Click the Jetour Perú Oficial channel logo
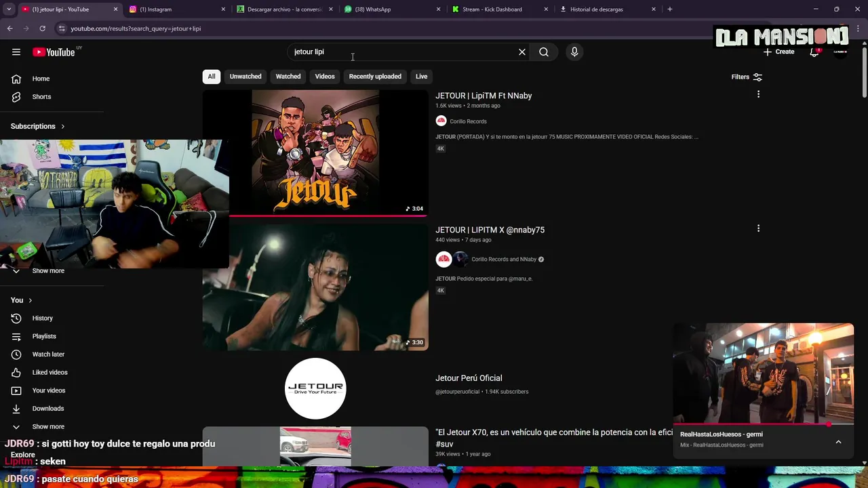868x488 pixels. coord(315,388)
